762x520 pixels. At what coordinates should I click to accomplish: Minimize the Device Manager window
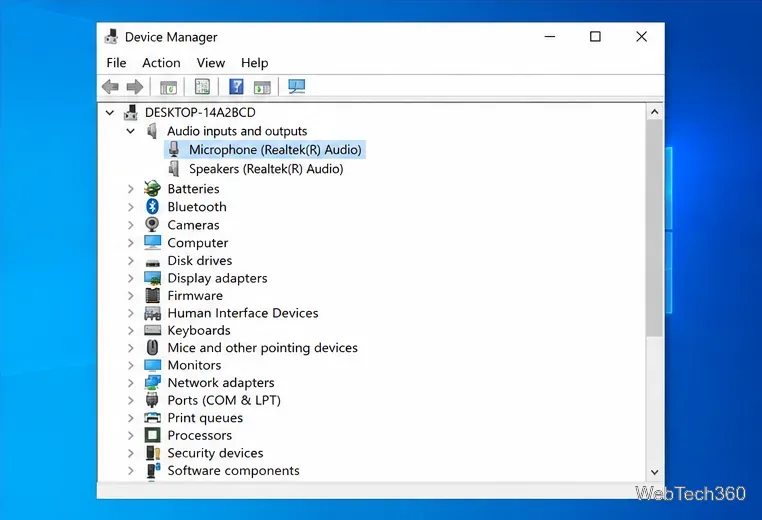(x=550, y=36)
